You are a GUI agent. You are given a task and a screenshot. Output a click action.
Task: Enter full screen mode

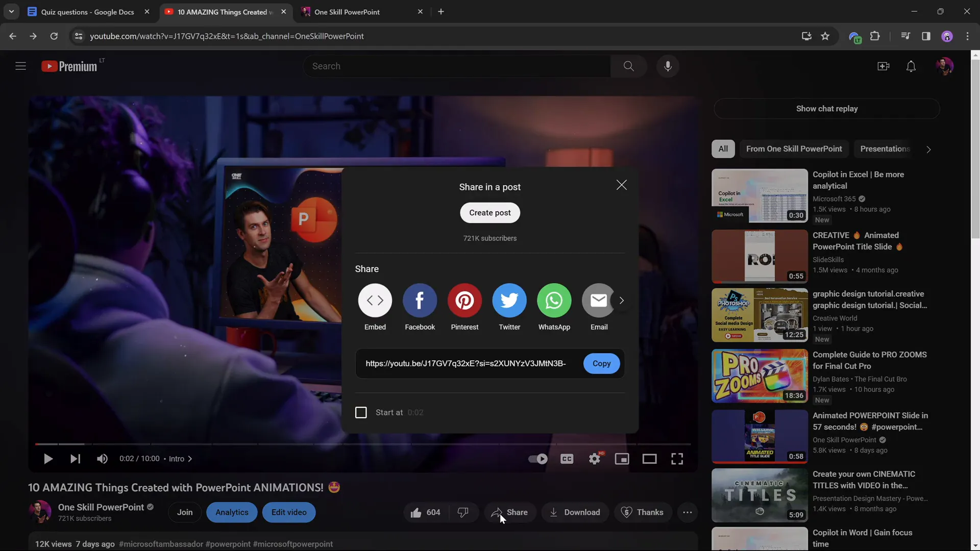pyautogui.click(x=677, y=459)
